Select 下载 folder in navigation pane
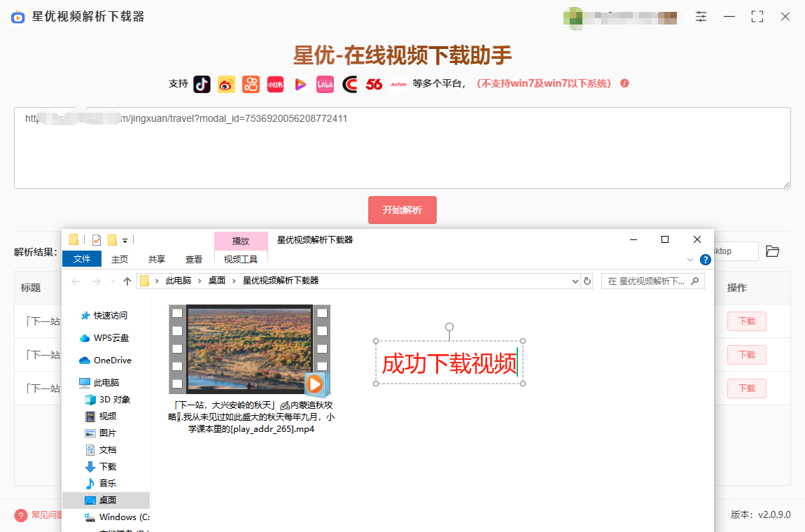This screenshot has width=805, height=532. pyautogui.click(x=107, y=466)
